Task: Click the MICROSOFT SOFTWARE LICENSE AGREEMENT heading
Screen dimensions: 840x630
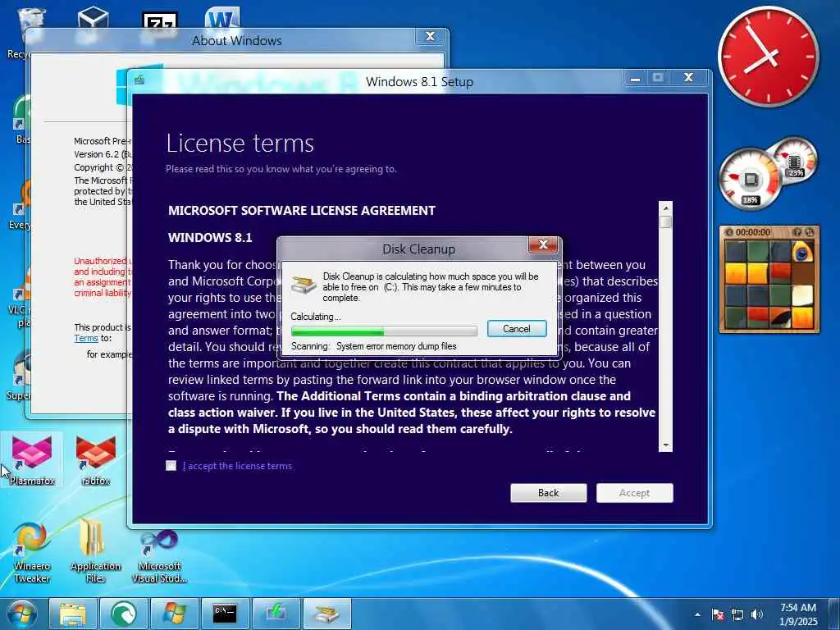Action: click(302, 211)
